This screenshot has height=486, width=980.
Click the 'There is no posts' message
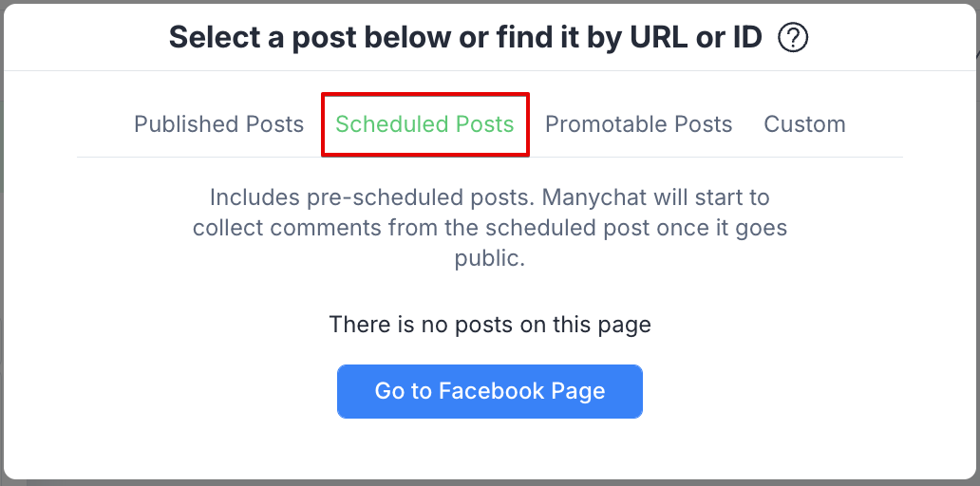tap(490, 325)
